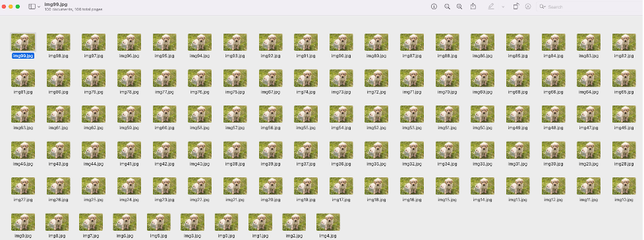
Task: Select the img98.jpg thumbnail
Action: click(58, 42)
